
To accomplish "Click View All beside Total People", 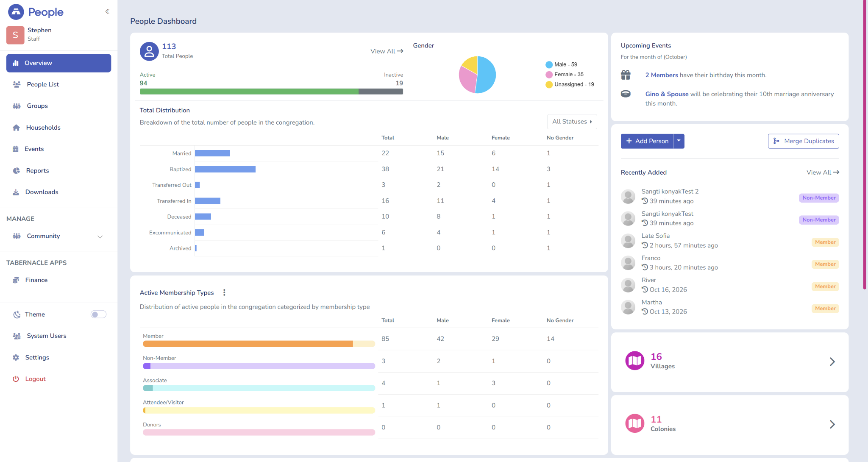I will [387, 51].
